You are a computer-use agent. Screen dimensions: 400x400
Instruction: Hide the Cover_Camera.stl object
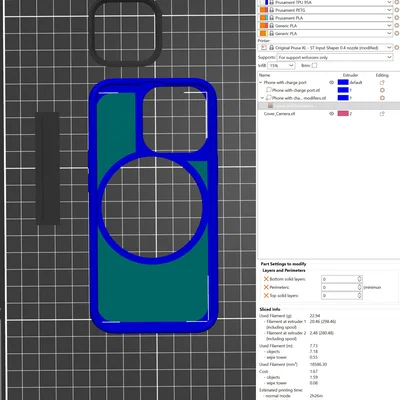point(331,114)
